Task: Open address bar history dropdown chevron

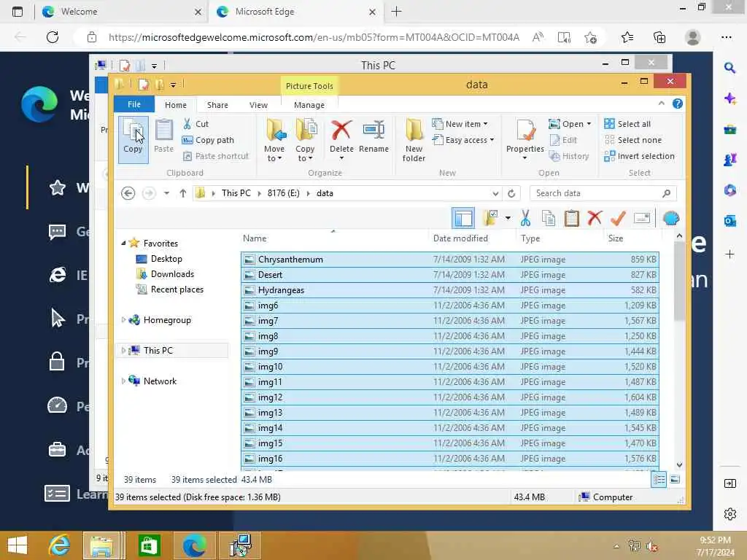Action: 495,193
